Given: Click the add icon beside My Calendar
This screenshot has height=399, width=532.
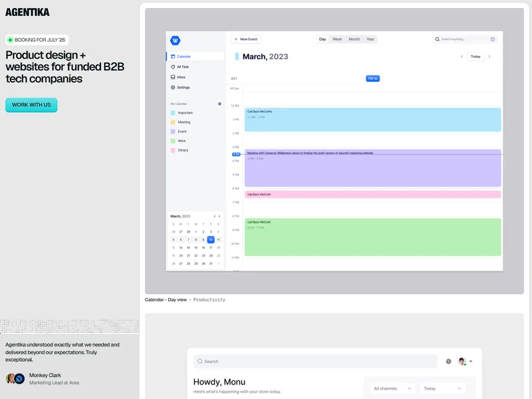Looking at the screenshot, I should click(x=219, y=104).
